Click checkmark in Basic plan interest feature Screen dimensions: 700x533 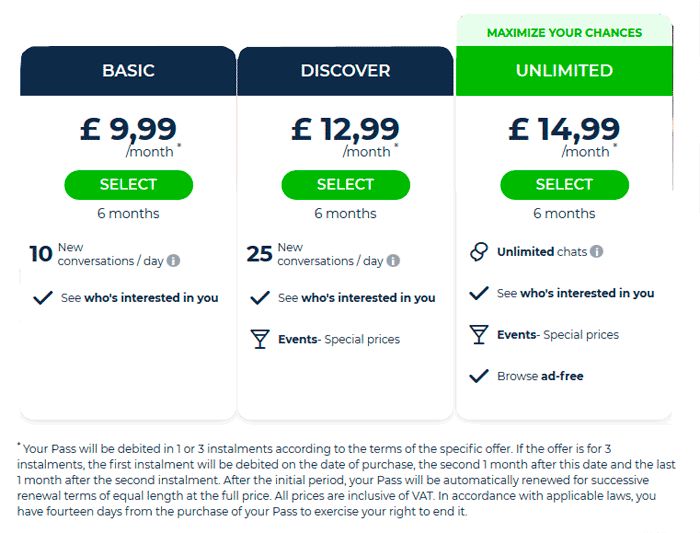click(43, 298)
